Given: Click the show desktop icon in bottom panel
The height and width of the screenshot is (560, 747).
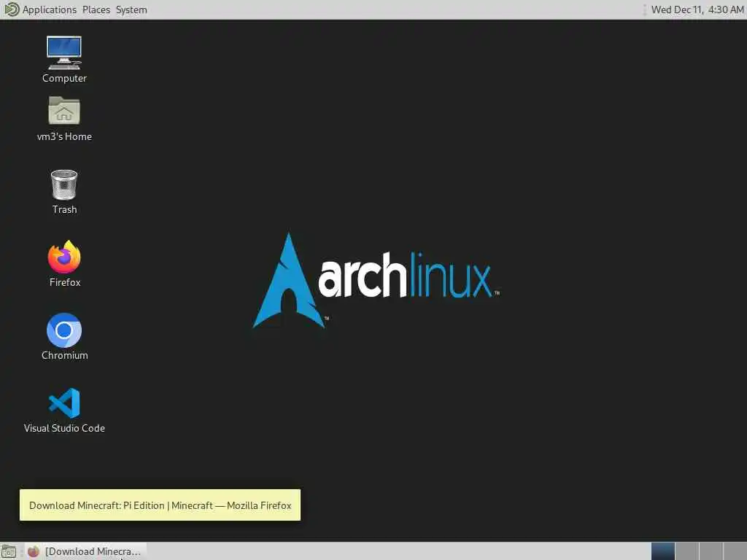Looking at the screenshot, I should click(9, 551).
